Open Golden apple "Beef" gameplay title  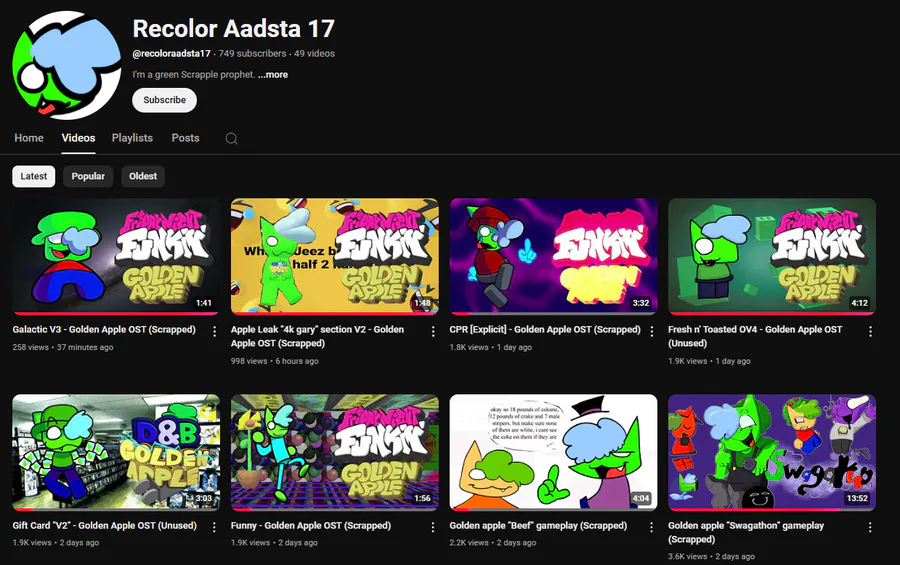pos(538,525)
